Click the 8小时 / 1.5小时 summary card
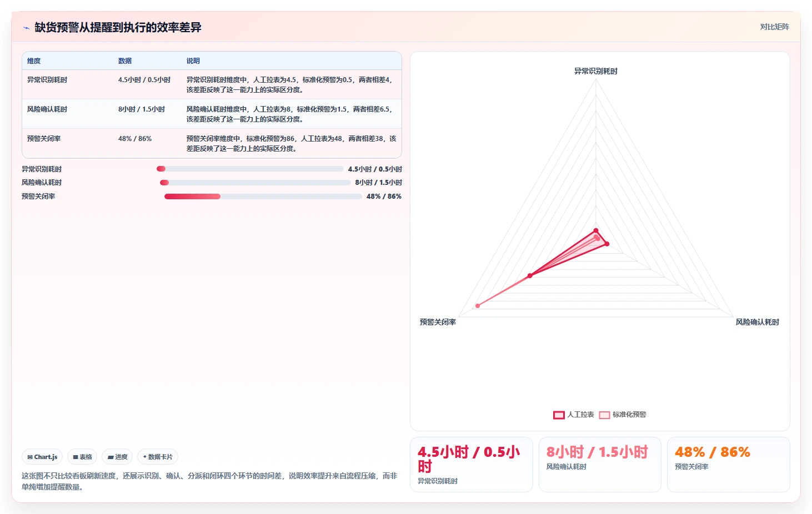The width and height of the screenshot is (812, 514). point(600,465)
